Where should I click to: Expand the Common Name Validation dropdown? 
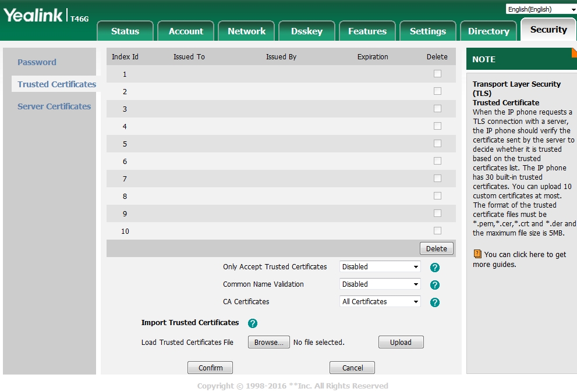(380, 284)
